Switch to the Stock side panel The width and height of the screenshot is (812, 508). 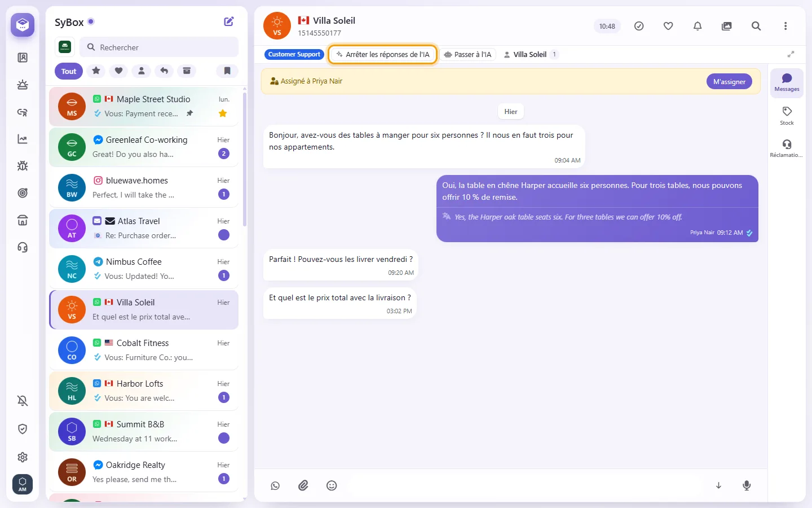[787, 115]
